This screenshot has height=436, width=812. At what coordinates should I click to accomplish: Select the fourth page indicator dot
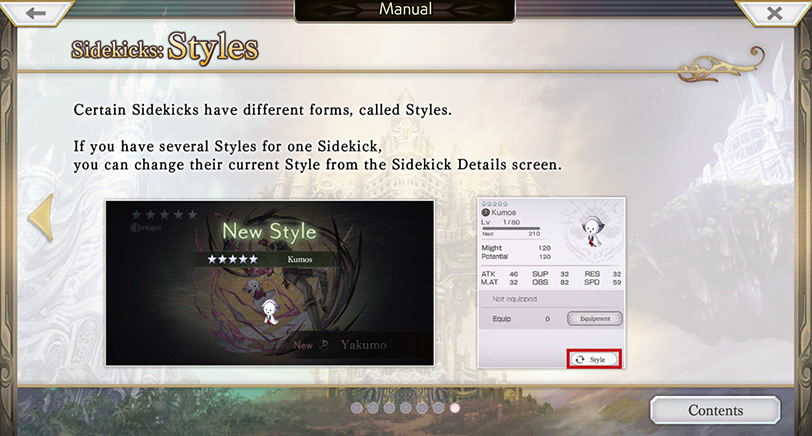click(405, 408)
